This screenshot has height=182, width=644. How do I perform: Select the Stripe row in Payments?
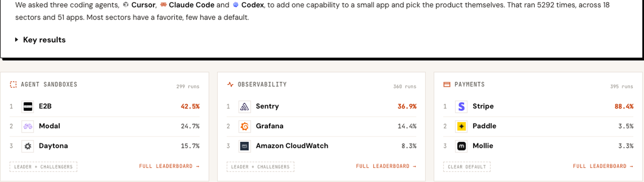pyautogui.click(x=538, y=107)
